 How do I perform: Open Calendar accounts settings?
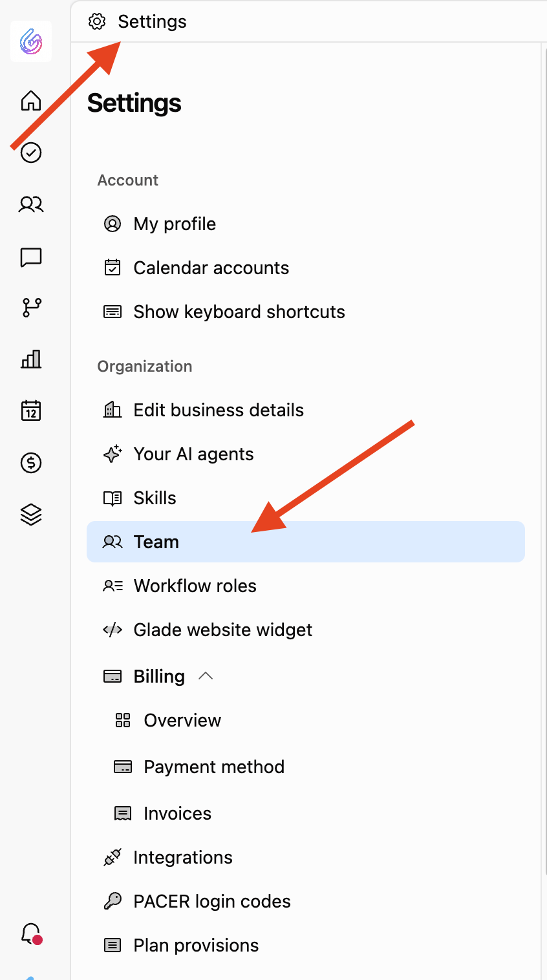pyautogui.click(x=306, y=268)
